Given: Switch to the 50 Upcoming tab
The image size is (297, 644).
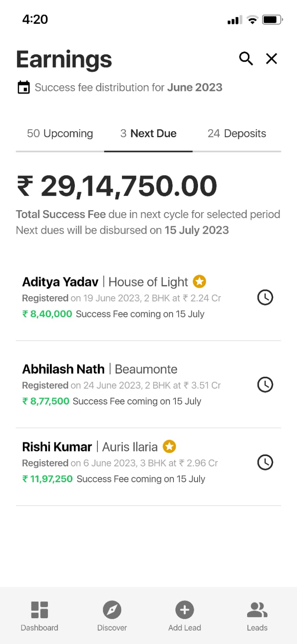Looking at the screenshot, I should pos(60,134).
